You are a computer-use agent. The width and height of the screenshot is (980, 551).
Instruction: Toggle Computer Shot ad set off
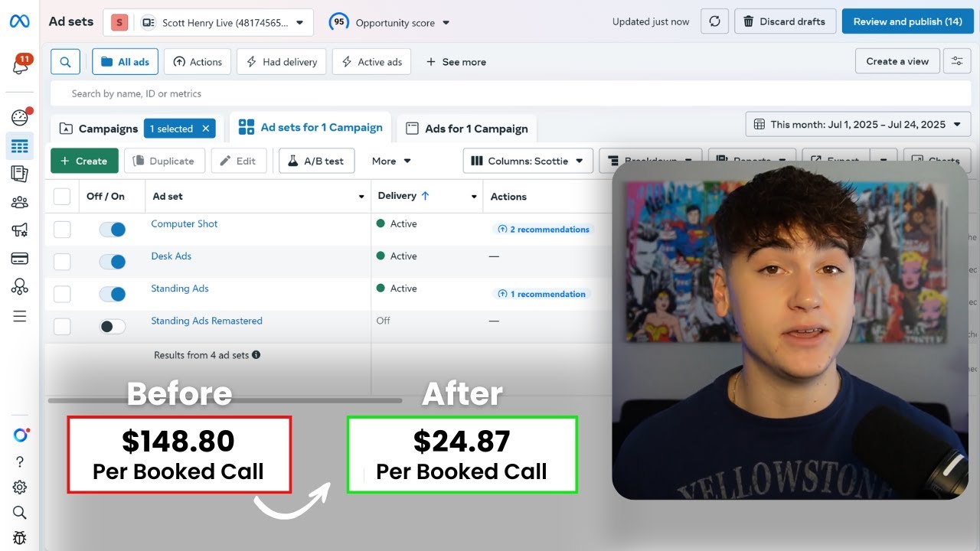[x=113, y=230]
